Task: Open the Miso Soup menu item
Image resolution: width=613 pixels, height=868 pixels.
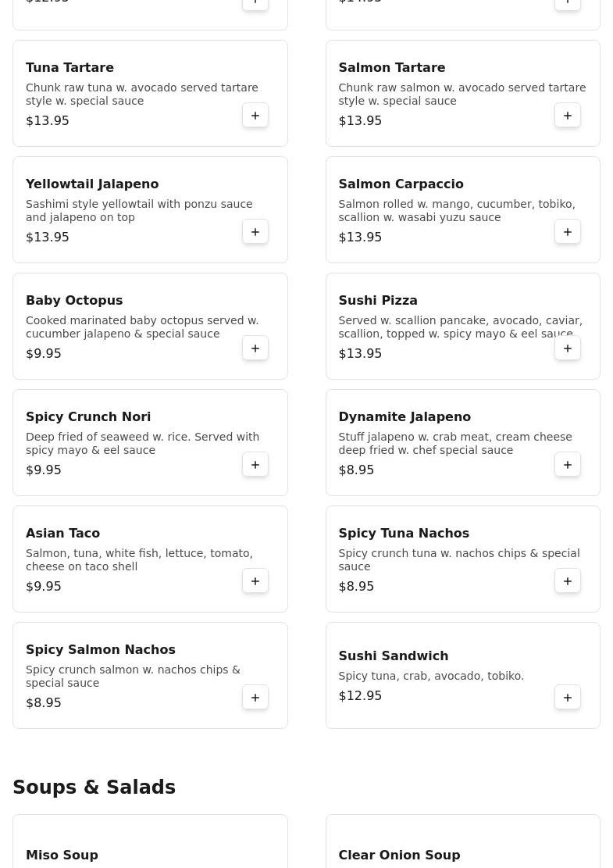Action: 62,855
